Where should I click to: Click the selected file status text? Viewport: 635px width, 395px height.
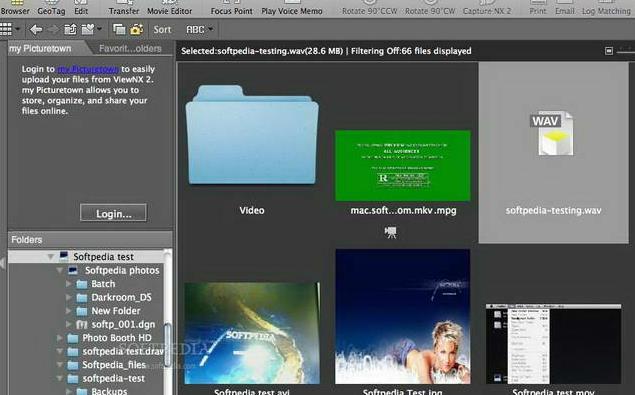(326, 51)
